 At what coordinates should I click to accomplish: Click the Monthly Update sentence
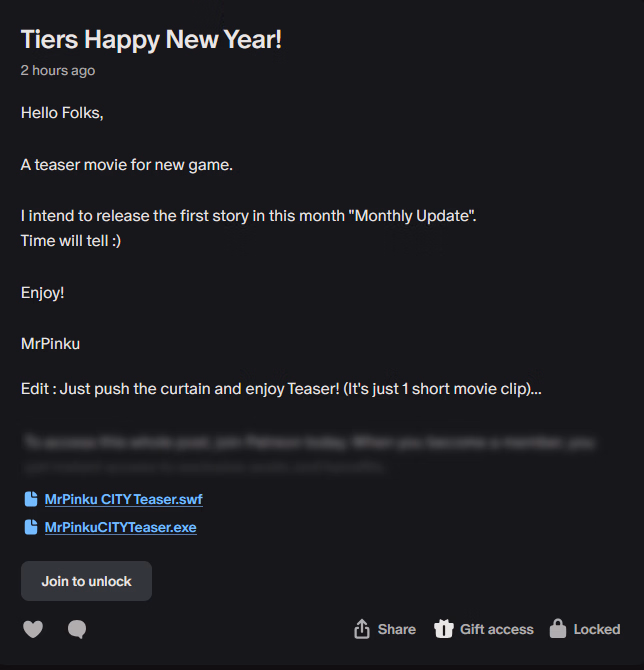[249, 216]
